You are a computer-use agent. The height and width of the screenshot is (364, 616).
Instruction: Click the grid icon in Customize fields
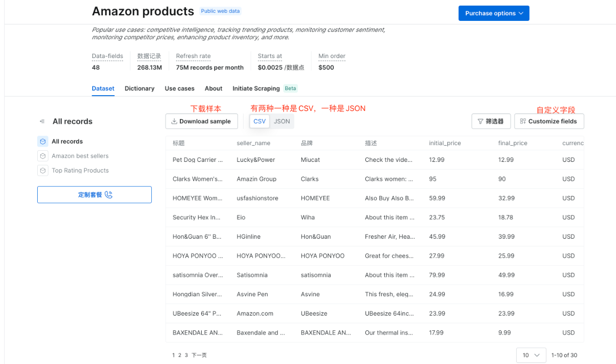523,121
